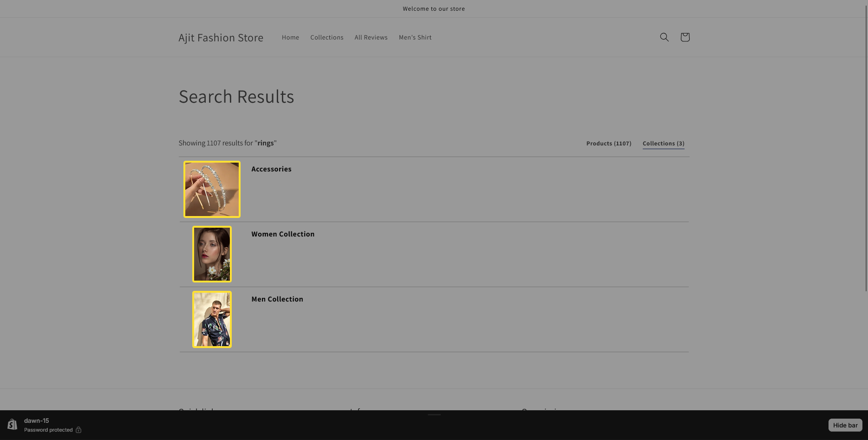Screen dimensions: 868x440
Task: Click the Hide bar button
Action: point(845,425)
